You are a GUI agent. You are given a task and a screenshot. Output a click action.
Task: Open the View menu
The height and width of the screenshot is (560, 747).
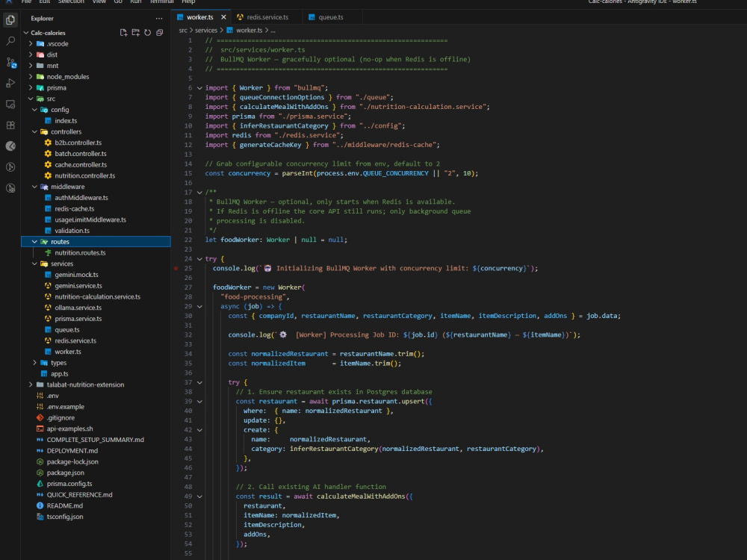pyautogui.click(x=99, y=2)
